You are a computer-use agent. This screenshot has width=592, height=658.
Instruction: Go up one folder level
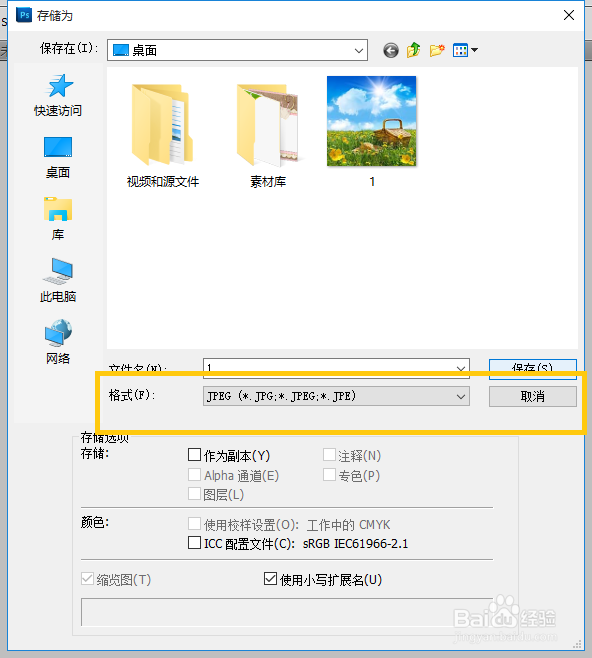click(413, 50)
